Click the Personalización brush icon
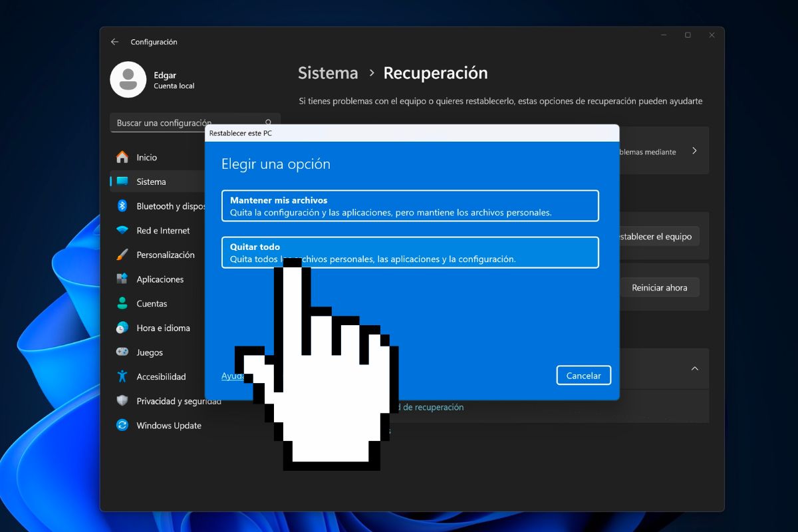The height and width of the screenshot is (532, 798). [x=122, y=255]
